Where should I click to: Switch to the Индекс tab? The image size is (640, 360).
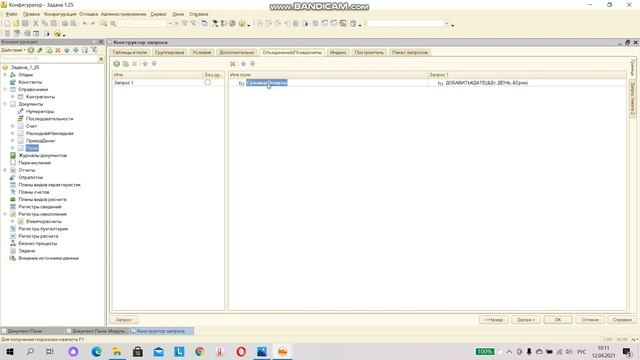tap(338, 52)
